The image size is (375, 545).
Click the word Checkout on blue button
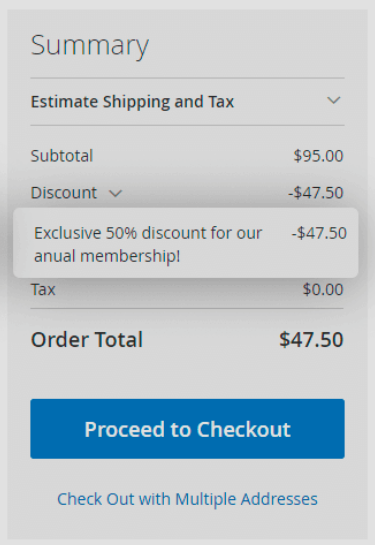pyautogui.click(x=244, y=429)
